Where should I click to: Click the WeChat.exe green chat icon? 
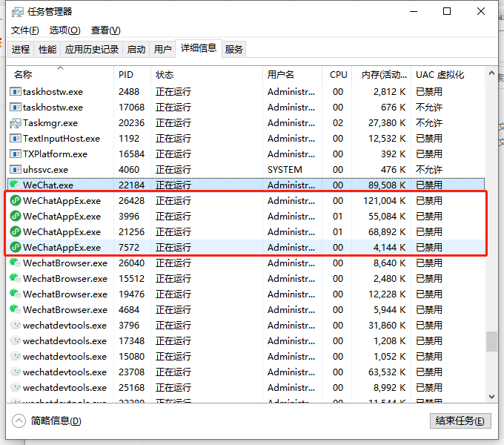coord(15,185)
